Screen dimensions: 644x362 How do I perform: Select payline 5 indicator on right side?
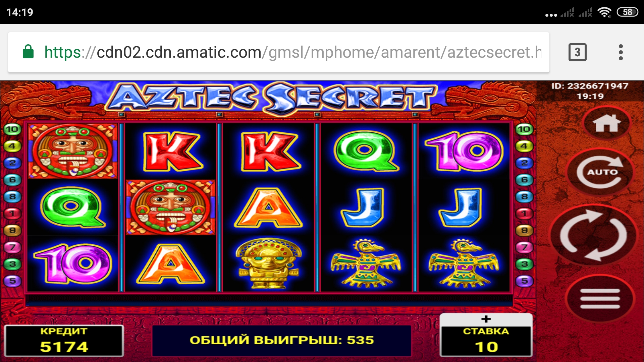pyautogui.click(x=525, y=281)
